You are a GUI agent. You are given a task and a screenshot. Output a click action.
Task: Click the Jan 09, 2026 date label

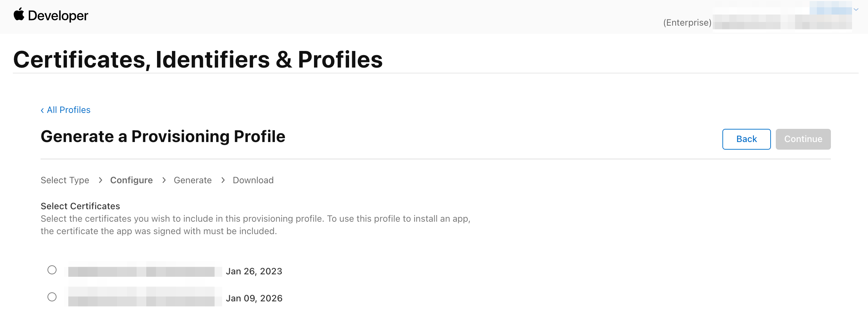click(254, 298)
